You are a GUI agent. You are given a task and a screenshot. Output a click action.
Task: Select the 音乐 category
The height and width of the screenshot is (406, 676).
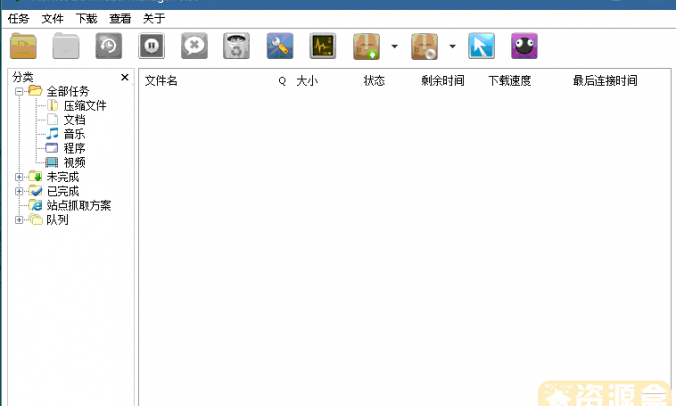point(75,134)
